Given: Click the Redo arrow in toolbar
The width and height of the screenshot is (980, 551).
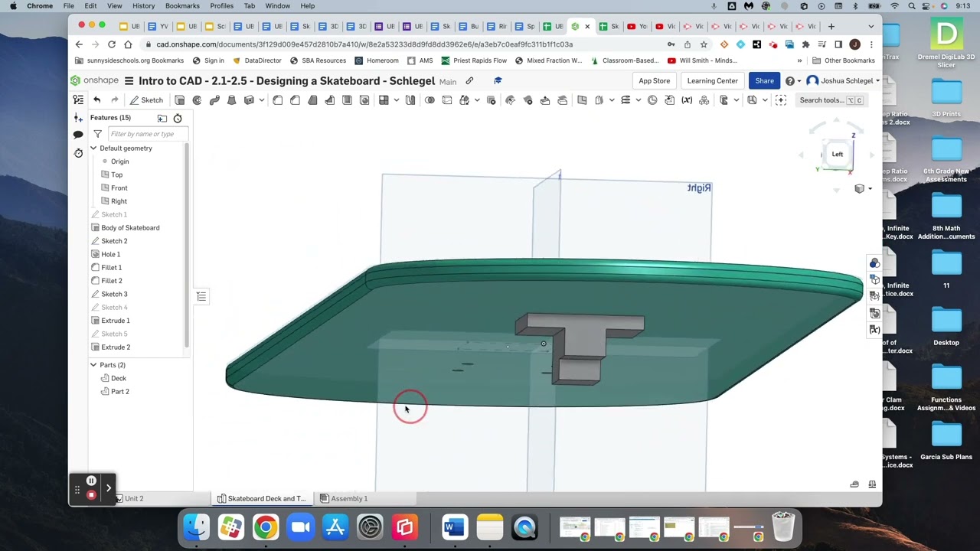Looking at the screenshot, I should [x=114, y=100].
